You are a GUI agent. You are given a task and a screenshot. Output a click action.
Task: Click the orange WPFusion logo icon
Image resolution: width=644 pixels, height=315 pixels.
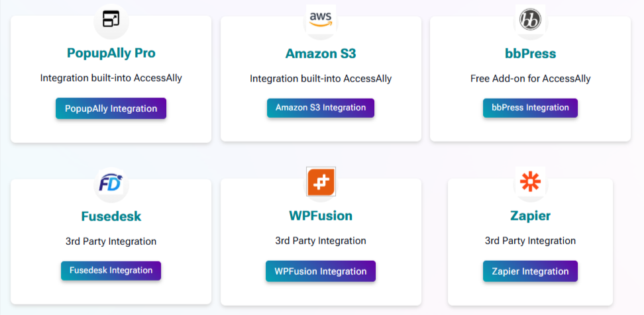point(321,181)
